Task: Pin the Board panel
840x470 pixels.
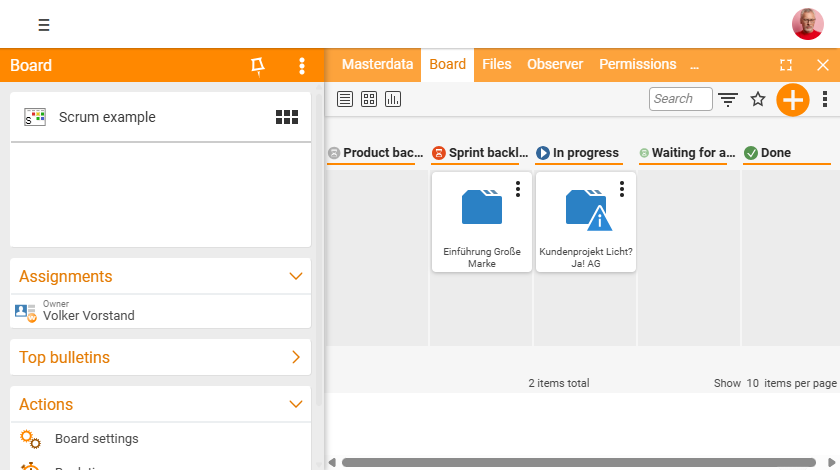Action: click(x=258, y=66)
